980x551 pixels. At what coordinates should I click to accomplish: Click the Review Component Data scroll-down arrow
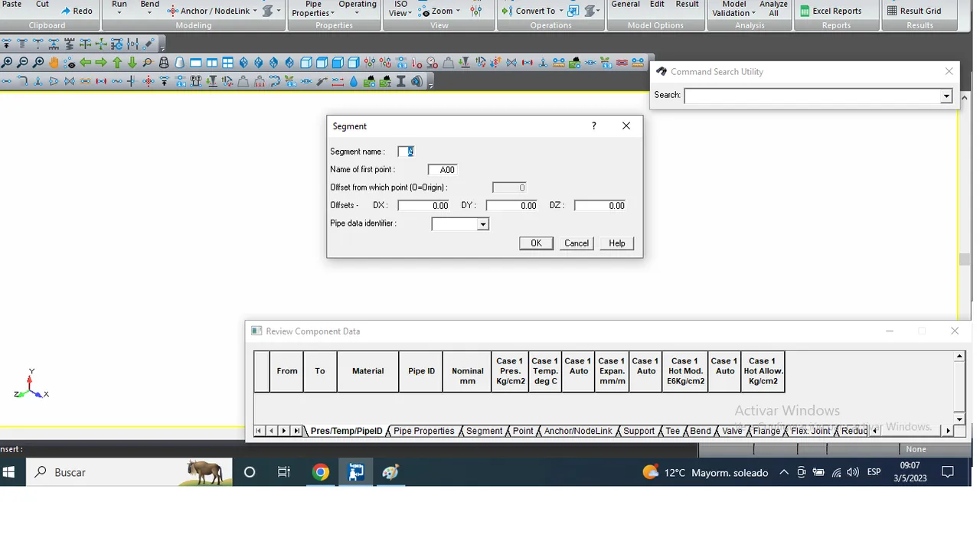point(959,419)
